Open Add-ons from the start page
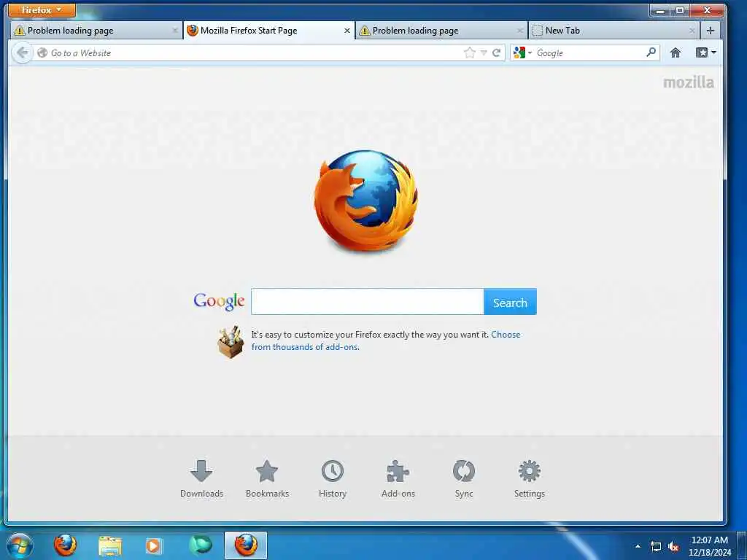This screenshot has height=560, width=747. [x=398, y=478]
